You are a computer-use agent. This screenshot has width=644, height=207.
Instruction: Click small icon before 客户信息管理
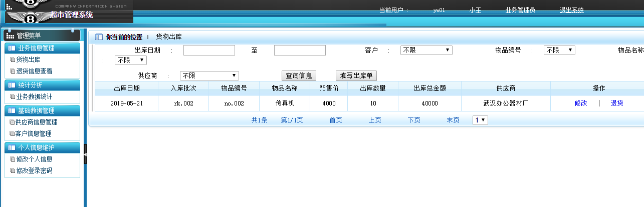pos(13,134)
